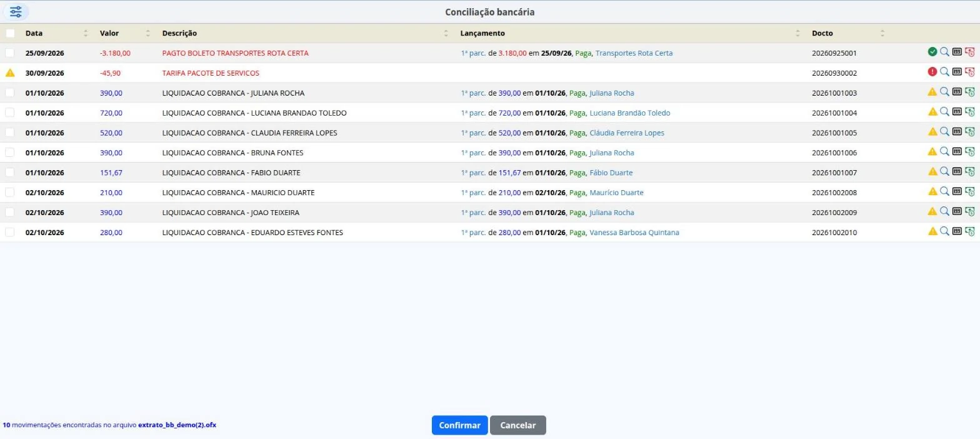Screen dimensions: 980x439
Task: Click warning icon in FABIO DUARTE row
Action: point(932,172)
